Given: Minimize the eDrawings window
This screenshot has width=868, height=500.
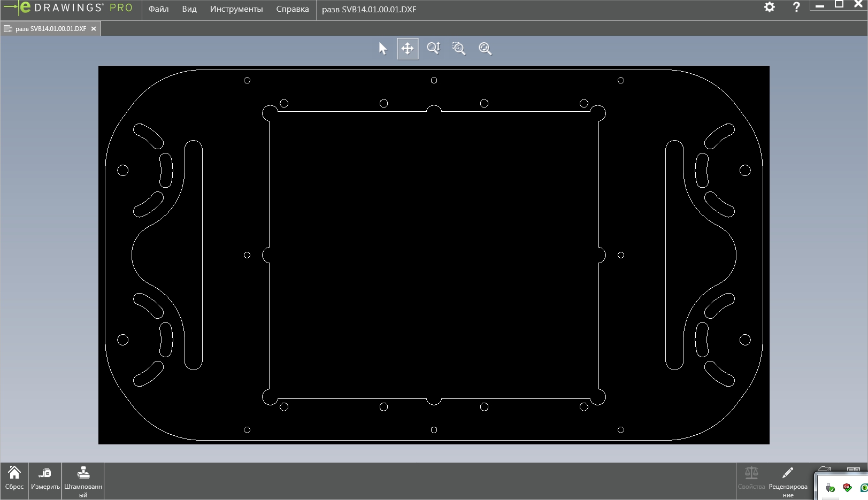Looking at the screenshot, I should pos(820,5).
